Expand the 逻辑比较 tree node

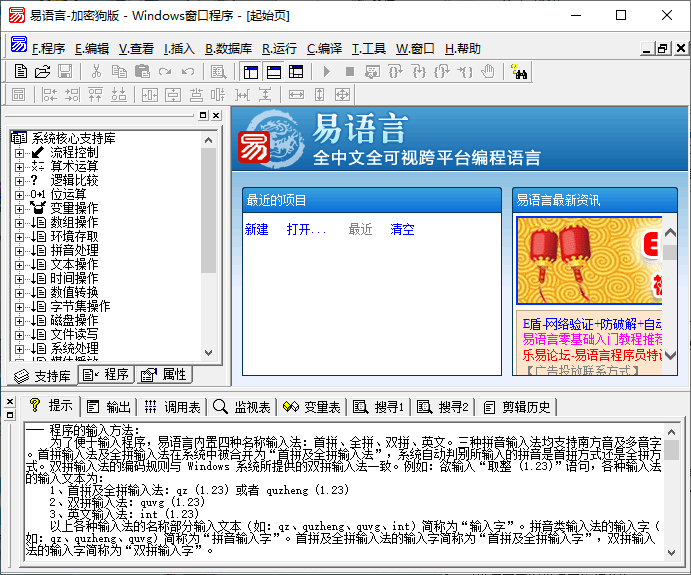[x=19, y=181]
